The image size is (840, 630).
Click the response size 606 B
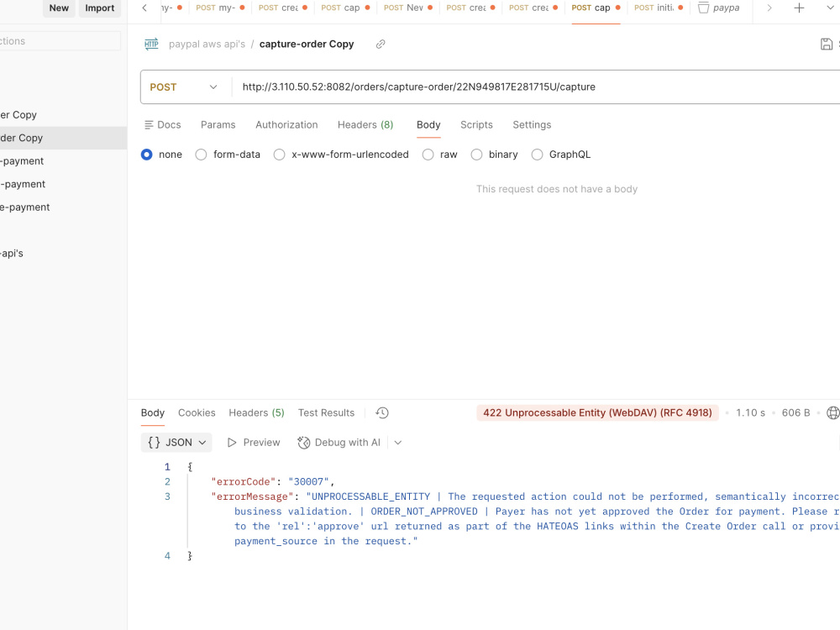click(795, 413)
